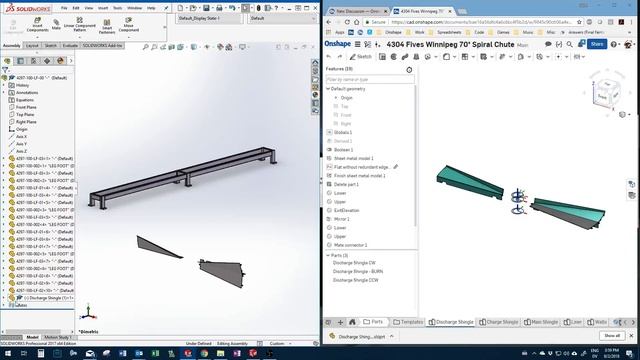Switch to SolidWorks Sketch tab
Screen dimensions: 640x360
tap(51, 46)
